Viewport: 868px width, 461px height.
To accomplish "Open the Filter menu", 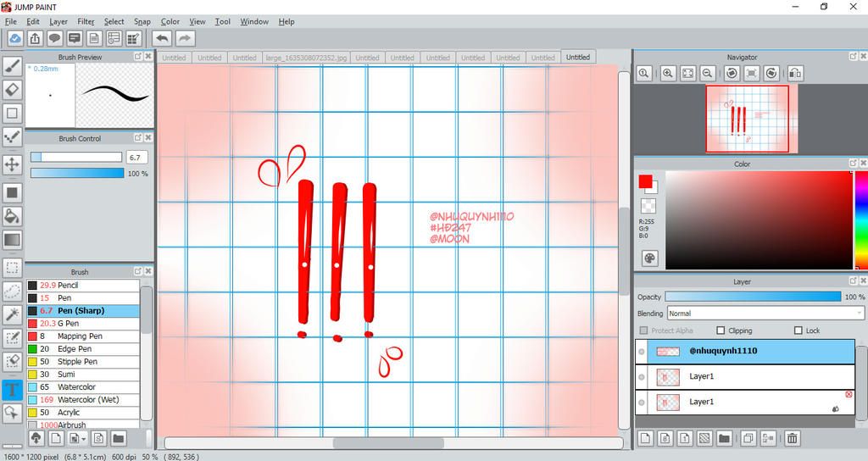I will pos(86,21).
